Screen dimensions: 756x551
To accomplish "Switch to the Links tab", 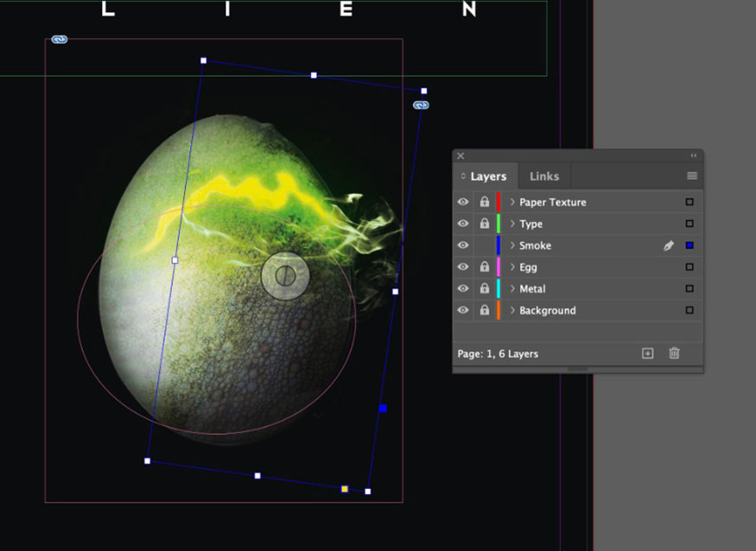I will tap(544, 176).
